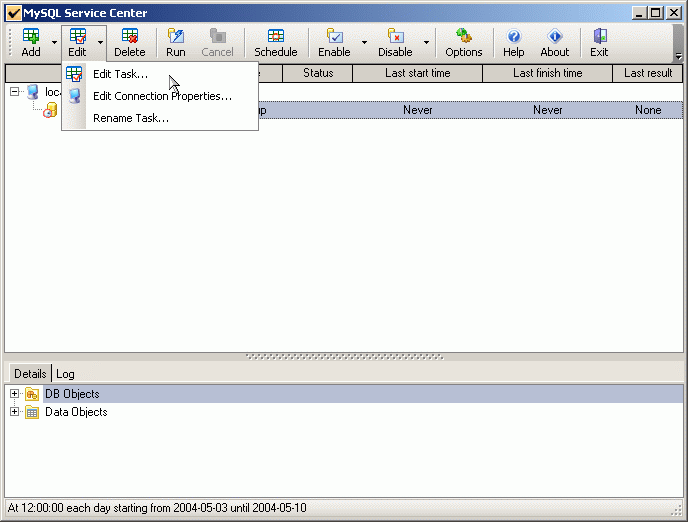Expand the Data Objects node
The width and height of the screenshot is (688, 522).
pyautogui.click(x=14, y=411)
